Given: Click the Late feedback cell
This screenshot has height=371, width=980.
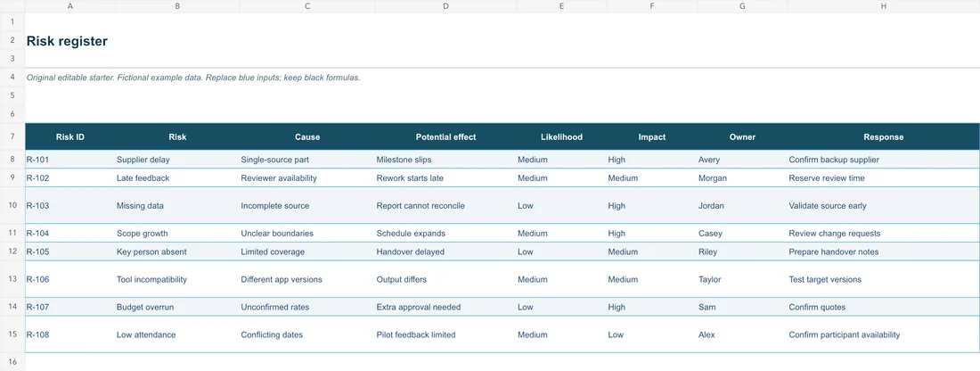Looking at the screenshot, I should point(177,177).
